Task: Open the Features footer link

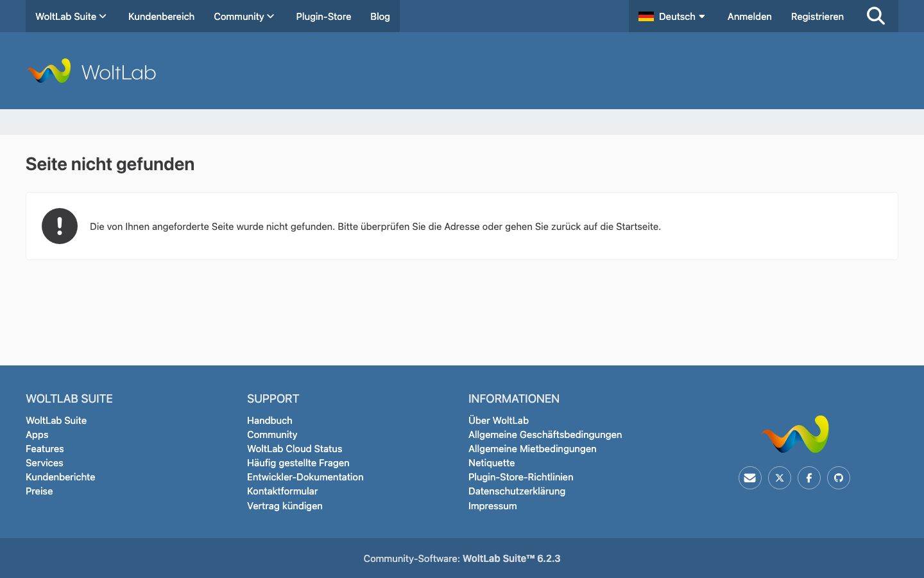Action: coord(45,449)
